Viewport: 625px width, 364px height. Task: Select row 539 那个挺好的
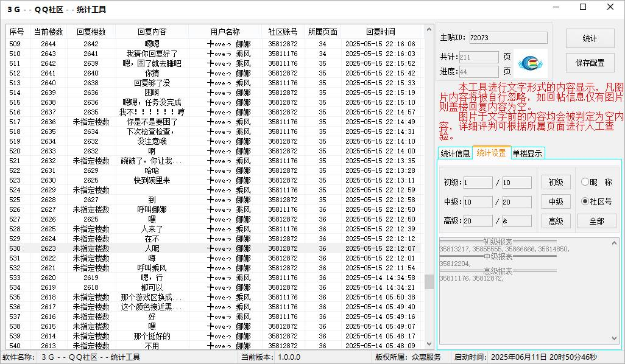click(x=213, y=336)
